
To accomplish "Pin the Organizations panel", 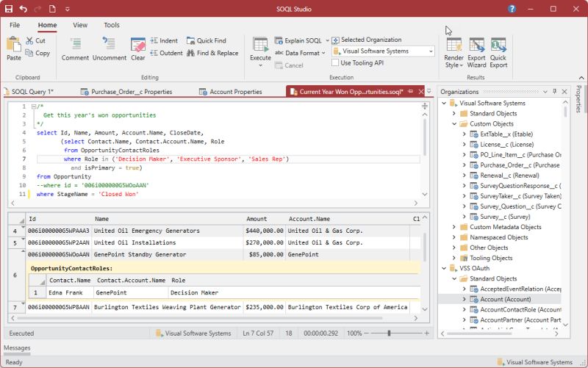I will coord(555,91).
